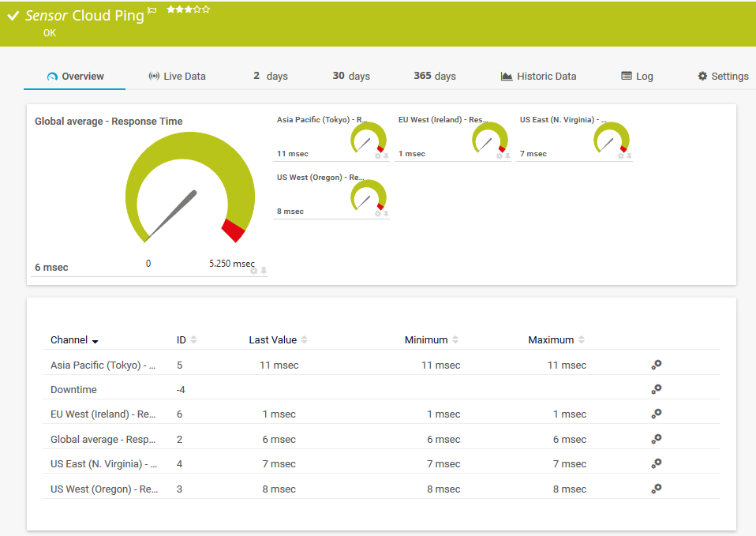Open the 30 days graph tab

[351, 77]
